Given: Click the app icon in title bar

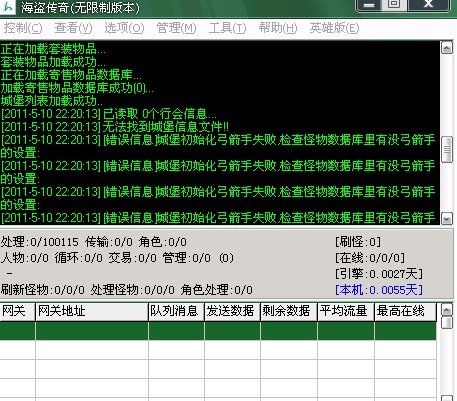Looking at the screenshot, I should click(x=8, y=7).
